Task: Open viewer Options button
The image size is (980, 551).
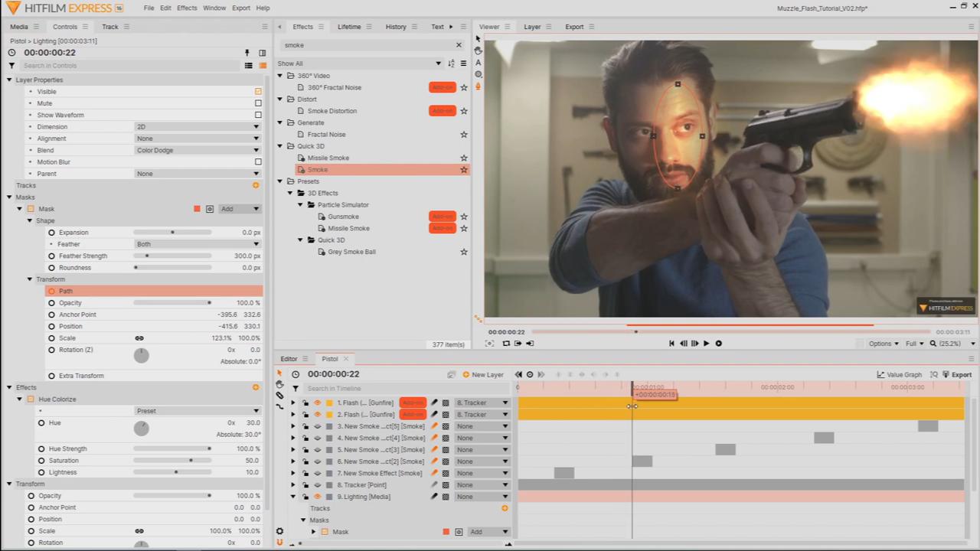Action: 884,344
